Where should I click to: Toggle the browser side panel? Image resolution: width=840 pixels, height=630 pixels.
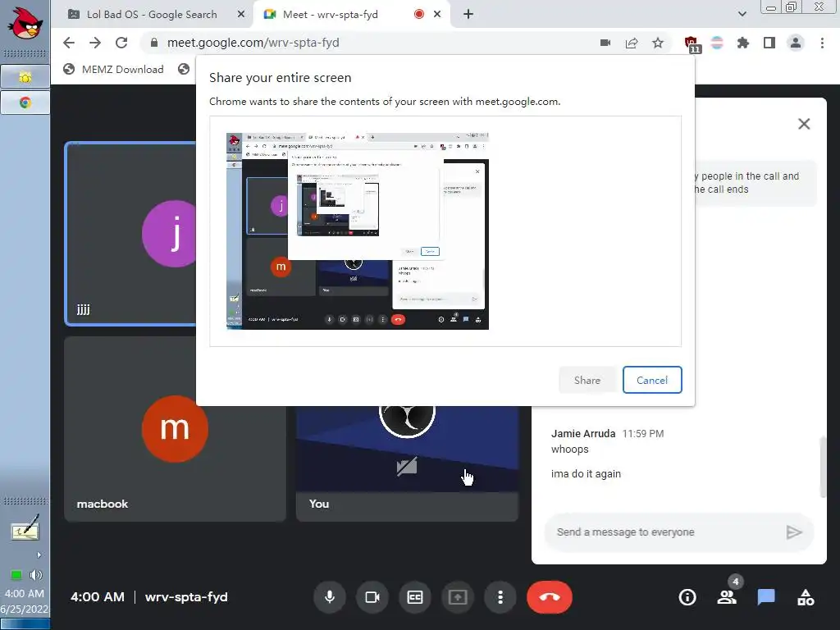coord(769,43)
